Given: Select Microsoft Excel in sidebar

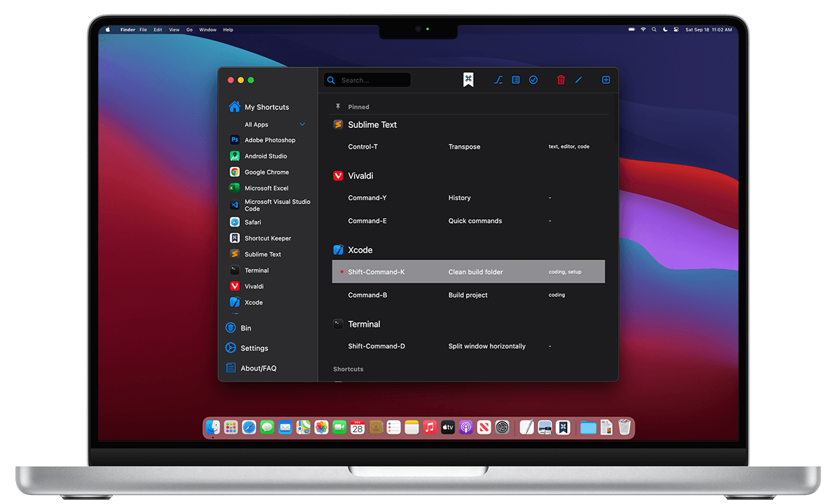Looking at the screenshot, I should pos(259,188).
